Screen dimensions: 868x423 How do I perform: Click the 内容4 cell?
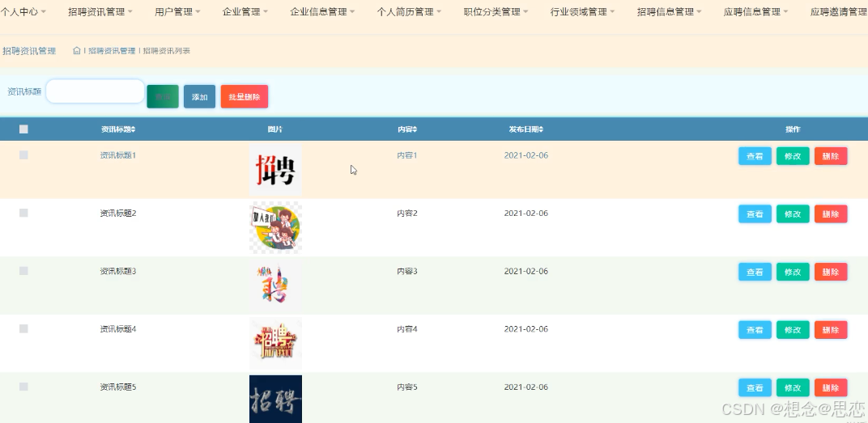tap(407, 329)
